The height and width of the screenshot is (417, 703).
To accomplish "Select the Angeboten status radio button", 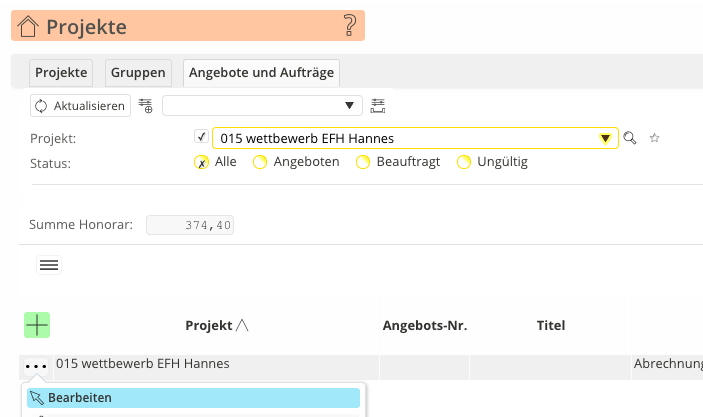I will [260, 162].
